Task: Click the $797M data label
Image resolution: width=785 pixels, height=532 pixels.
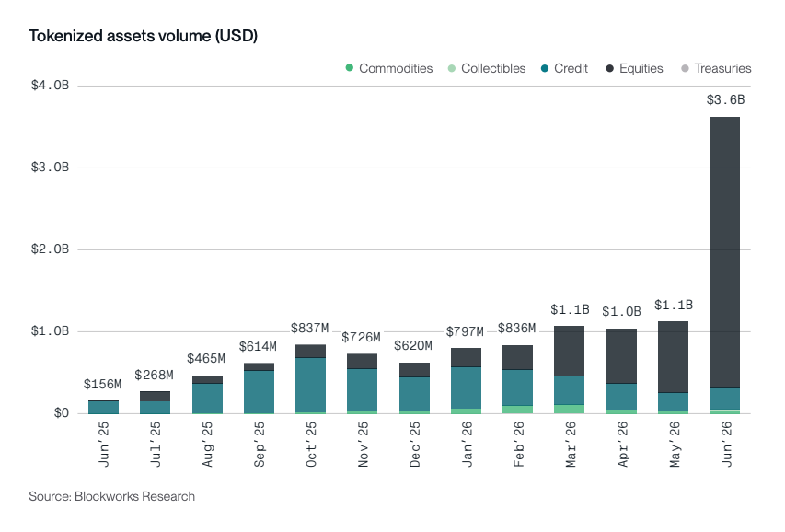Action: 465,331
